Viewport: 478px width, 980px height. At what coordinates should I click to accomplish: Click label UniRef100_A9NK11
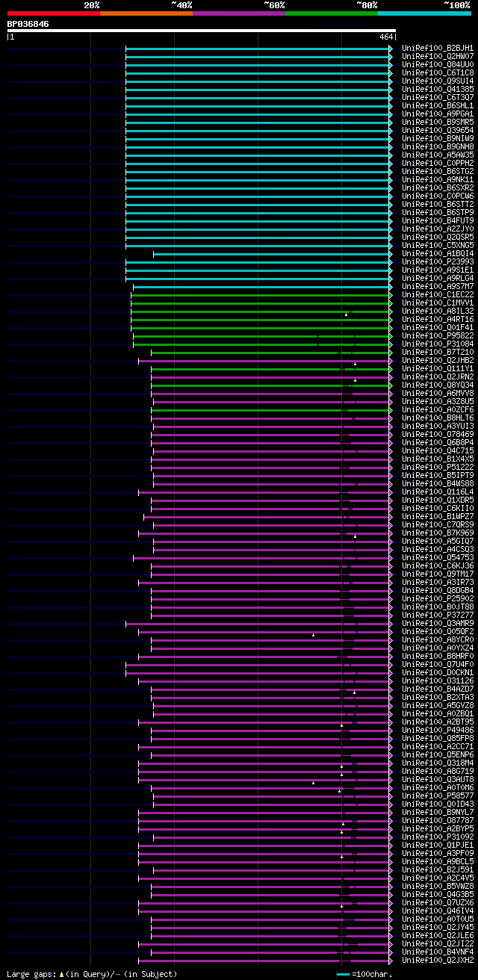pos(438,179)
